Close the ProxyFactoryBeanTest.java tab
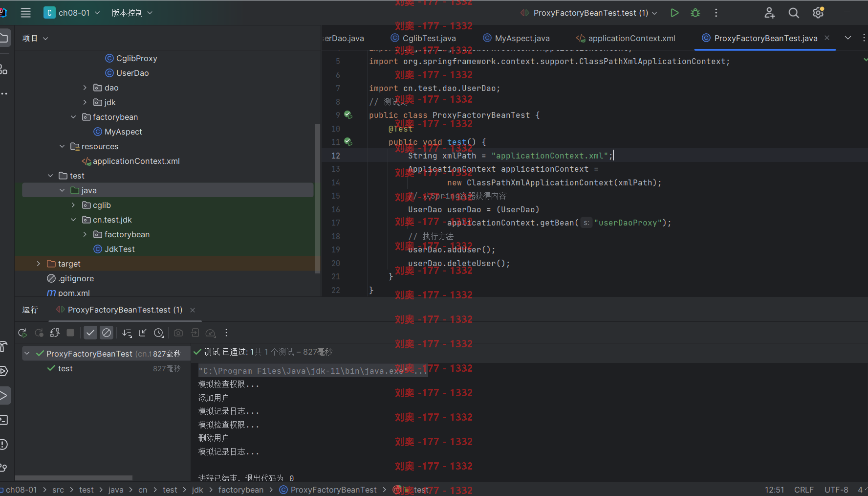This screenshot has height=496, width=868. tap(827, 38)
